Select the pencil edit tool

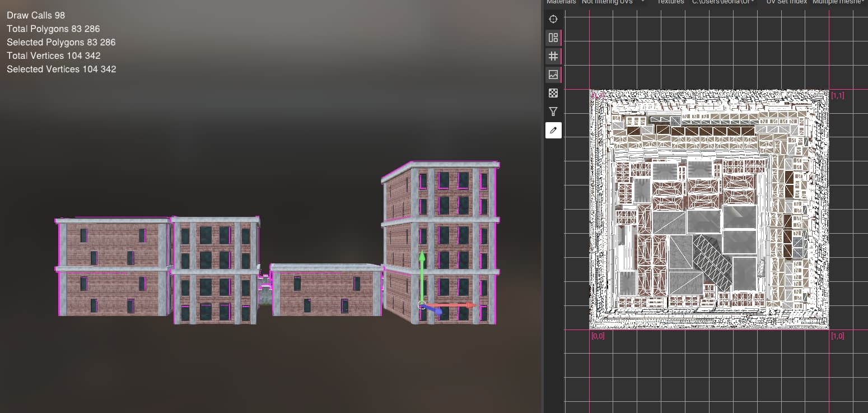[553, 130]
